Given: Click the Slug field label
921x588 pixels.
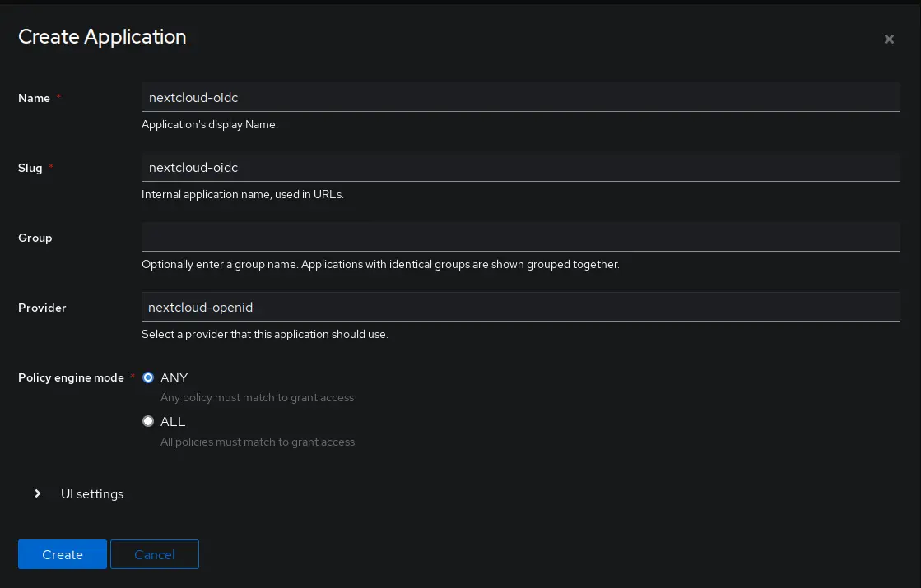Looking at the screenshot, I should point(30,168).
